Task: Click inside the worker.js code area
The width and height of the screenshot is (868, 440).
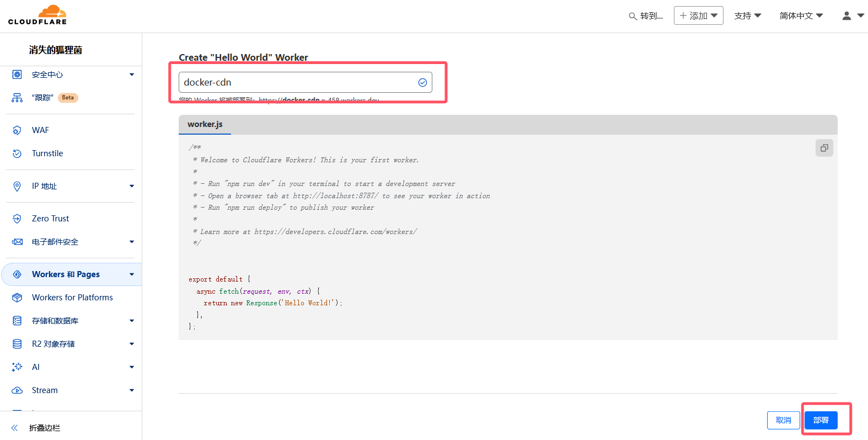Action: click(x=508, y=237)
